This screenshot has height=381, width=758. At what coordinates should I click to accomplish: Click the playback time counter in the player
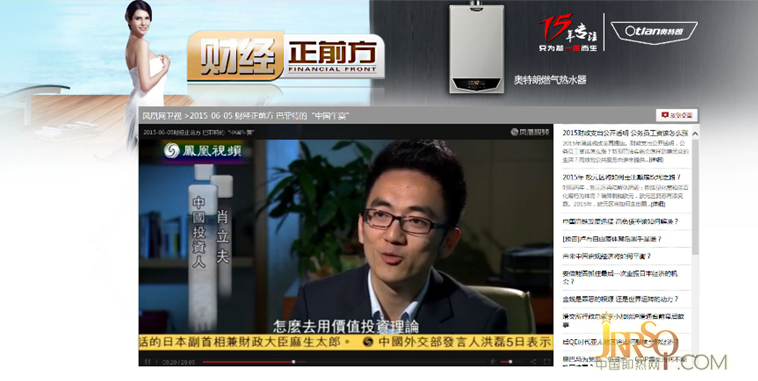pos(179,362)
